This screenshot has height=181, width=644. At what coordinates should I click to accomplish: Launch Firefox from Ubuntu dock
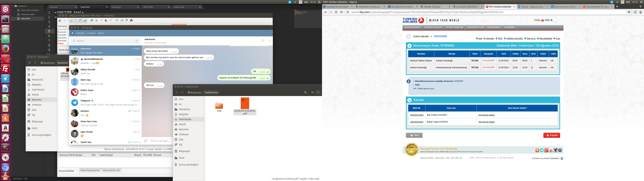5,49
